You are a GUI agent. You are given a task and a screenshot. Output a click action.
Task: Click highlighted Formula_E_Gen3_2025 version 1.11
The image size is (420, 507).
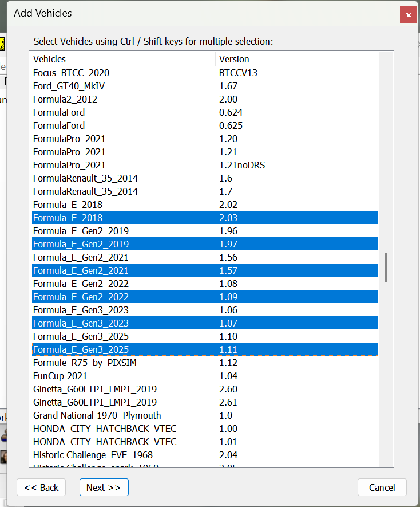(x=205, y=349)
